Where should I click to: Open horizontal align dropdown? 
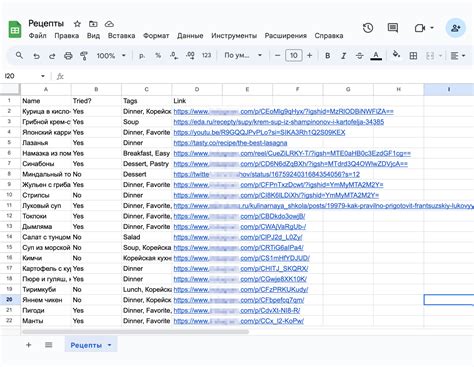point(458,56)
